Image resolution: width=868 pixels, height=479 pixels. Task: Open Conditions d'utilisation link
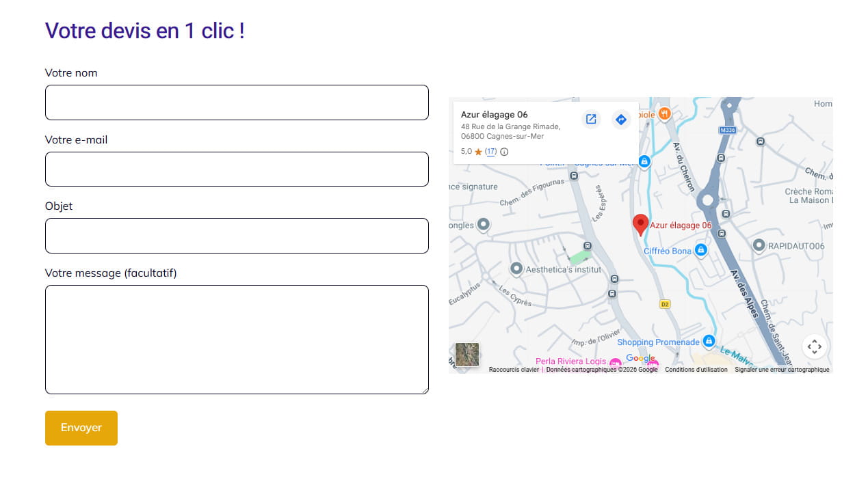[696, 370]
